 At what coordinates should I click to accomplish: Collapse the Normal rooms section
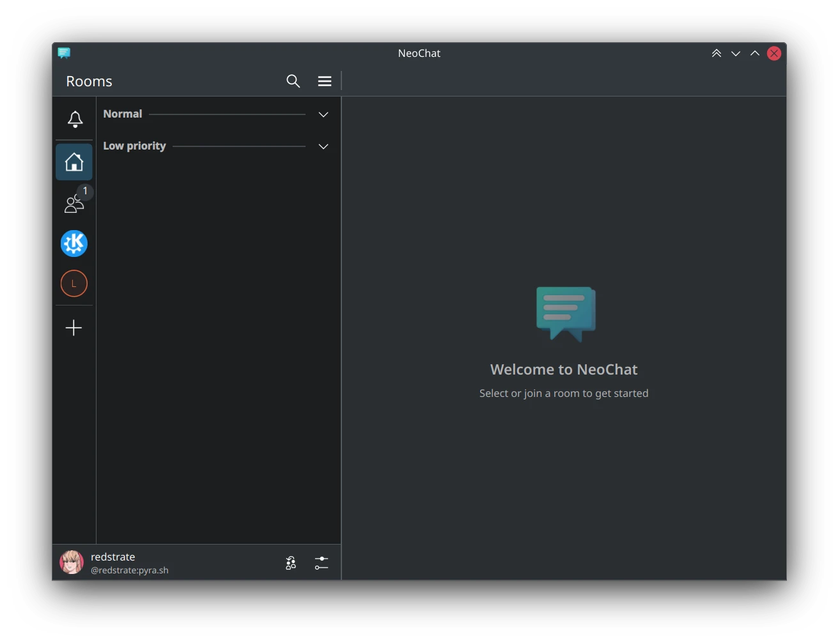click(x=323, y=114)
